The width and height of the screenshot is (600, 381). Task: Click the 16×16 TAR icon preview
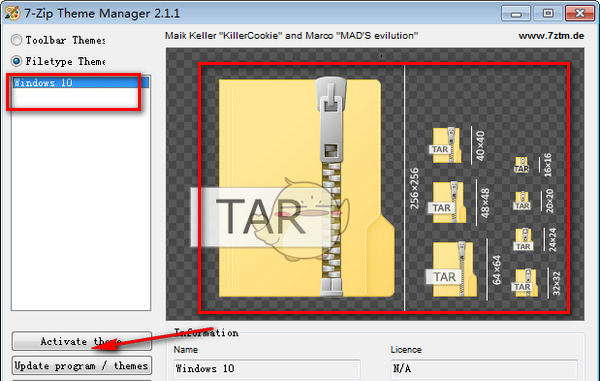(522, 165)
